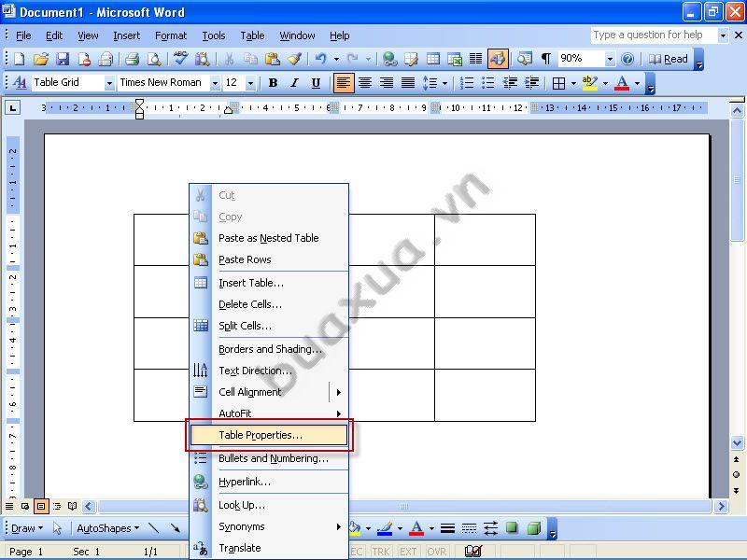Open the Font Size dropdown showing 12
Viewport: 747px width, 560px height.
pos(250,83)
